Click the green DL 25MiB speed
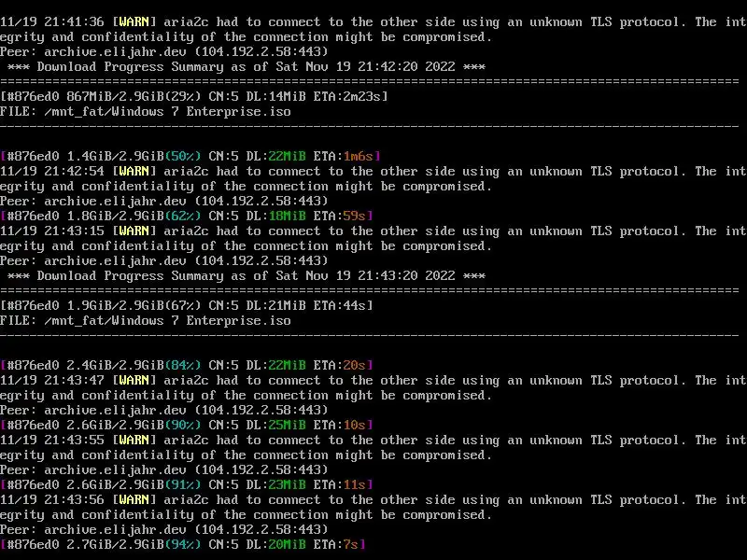 coord(288,425)
